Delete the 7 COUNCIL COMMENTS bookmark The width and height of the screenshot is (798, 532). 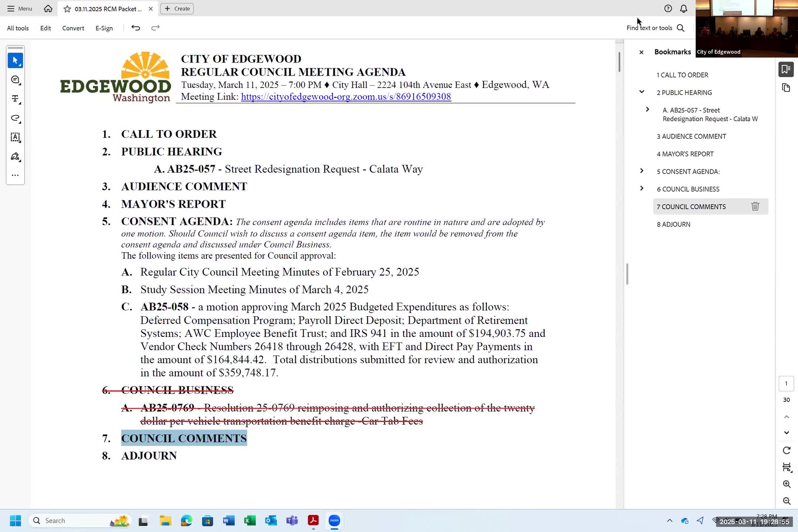pyautogui.click(x=755, y=207)
